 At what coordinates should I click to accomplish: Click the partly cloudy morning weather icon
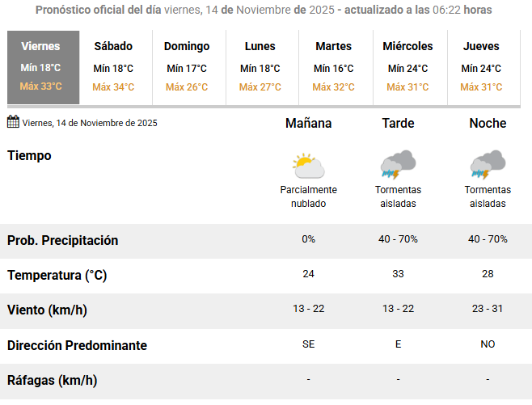(x=308, y=166)
